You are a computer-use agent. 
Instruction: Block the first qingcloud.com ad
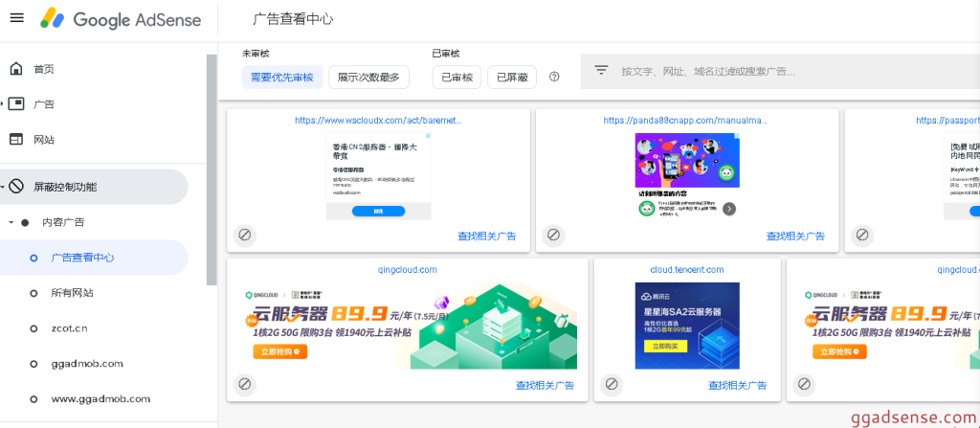244,384
